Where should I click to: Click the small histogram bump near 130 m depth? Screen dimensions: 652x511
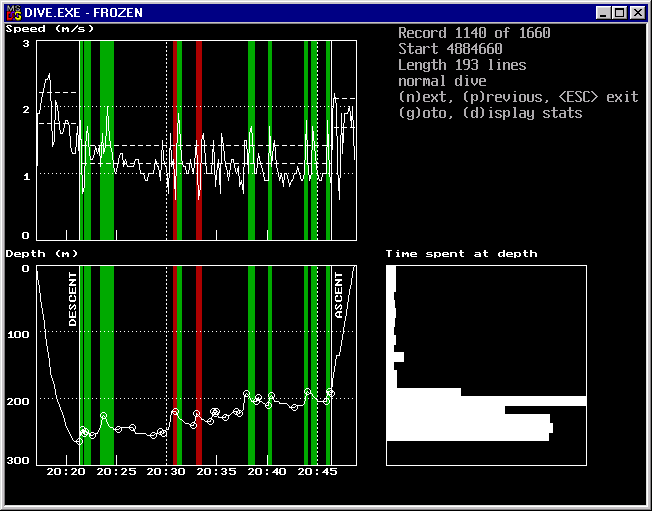(395, 357)
